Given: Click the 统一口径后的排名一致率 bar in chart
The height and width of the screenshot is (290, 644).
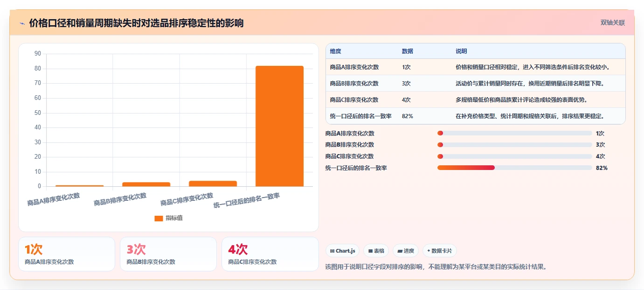Looking at the screenshot, I should (279, 126).
